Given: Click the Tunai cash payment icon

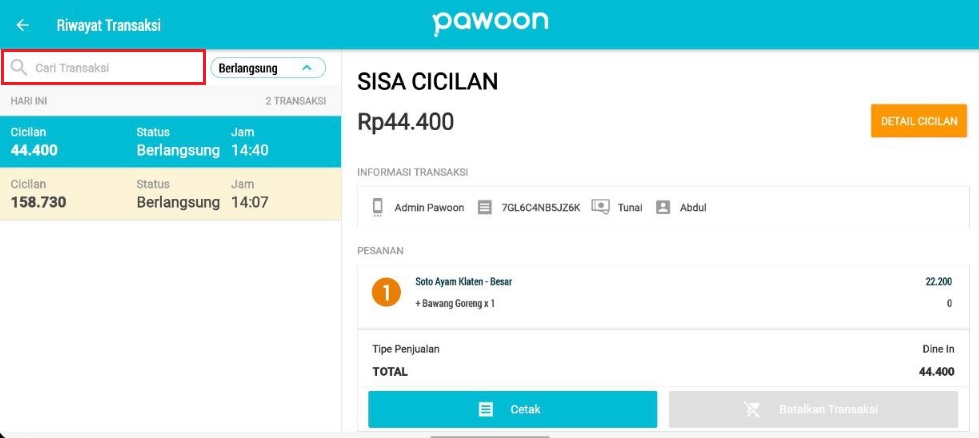Looking at the screenshot, I should pos(600,207).
